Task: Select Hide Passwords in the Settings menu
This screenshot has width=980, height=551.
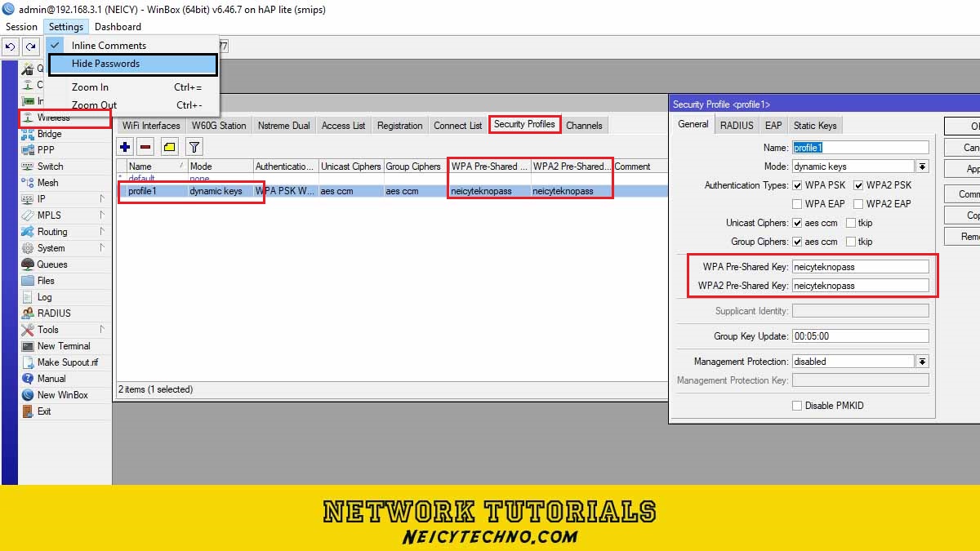Action: click(133, 64)
